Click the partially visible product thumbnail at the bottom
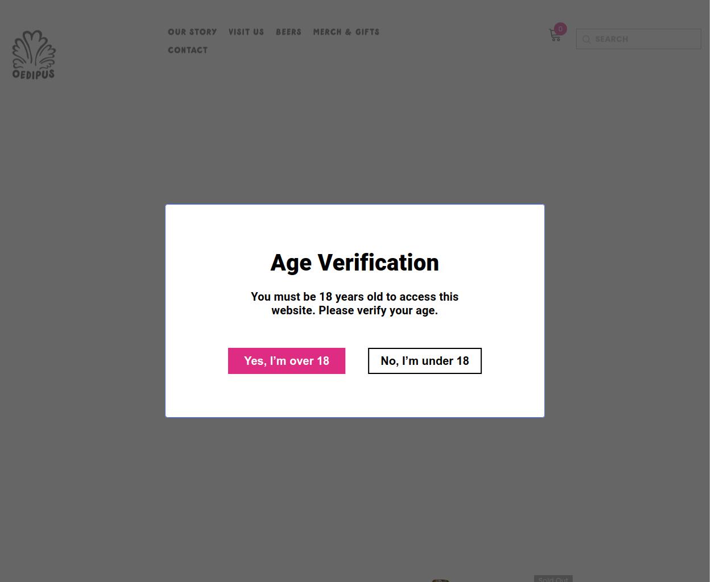Screen dimensions: 728x582 (441, 580)
